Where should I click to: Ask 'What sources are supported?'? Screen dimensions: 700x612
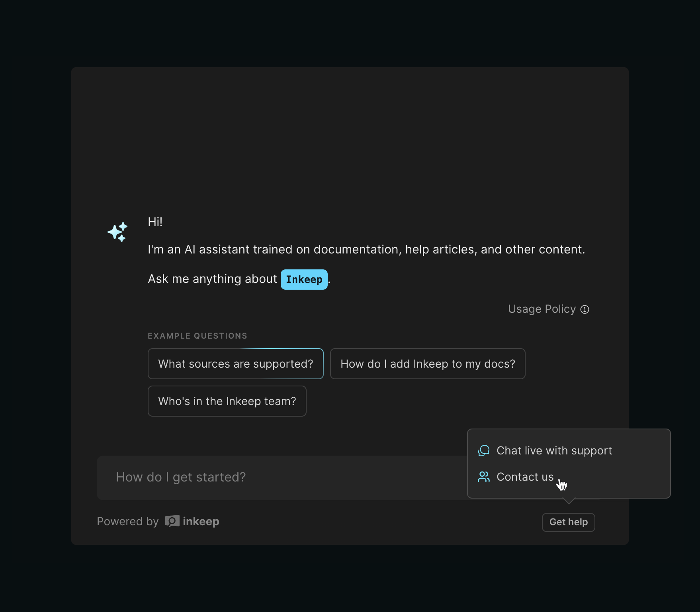(235, 364)
